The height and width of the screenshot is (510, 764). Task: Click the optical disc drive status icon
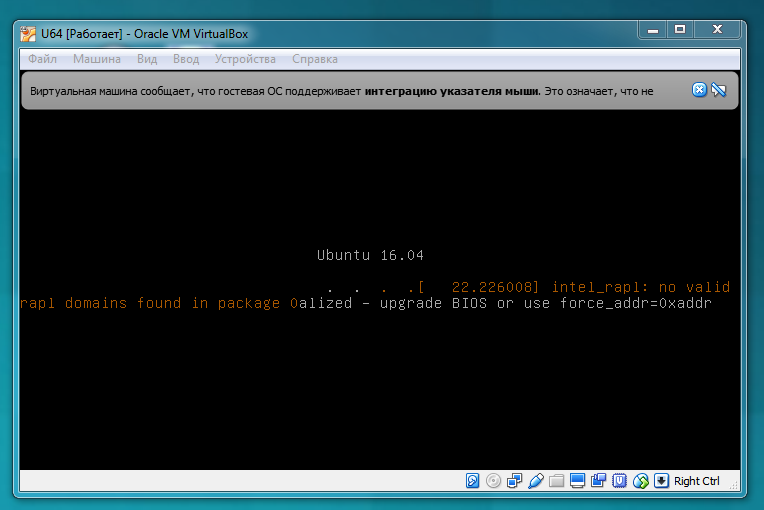tap(493, 481)
